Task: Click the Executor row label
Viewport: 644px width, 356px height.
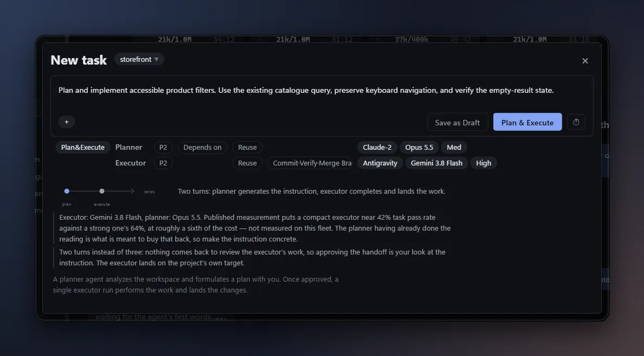Action: click(x=131, y=163)
